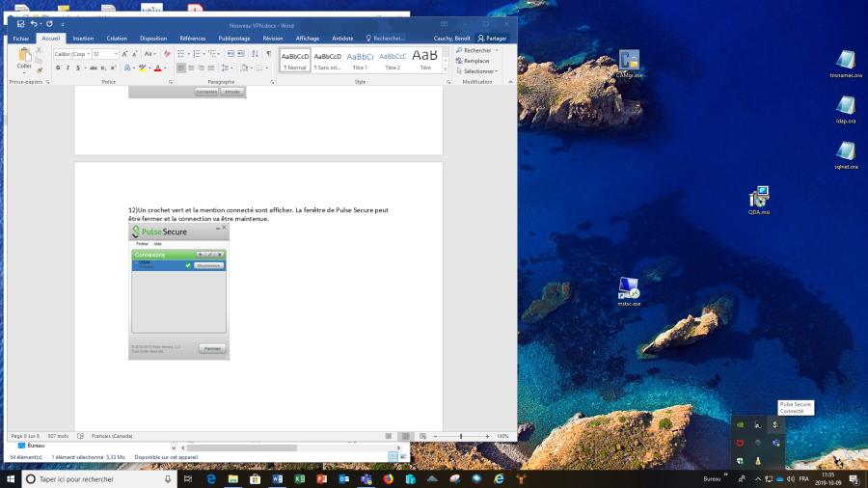Click the bulleted list icon

(x=181, y=54)
